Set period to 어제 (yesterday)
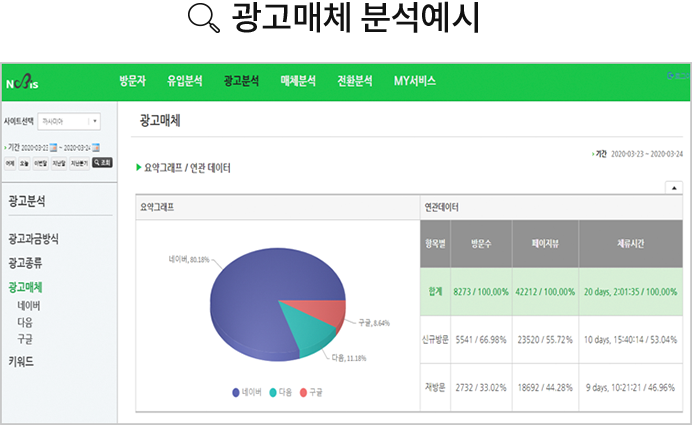The width and height of the screenshot is (692, 425). pyautogui.click(x=10, y=163)
